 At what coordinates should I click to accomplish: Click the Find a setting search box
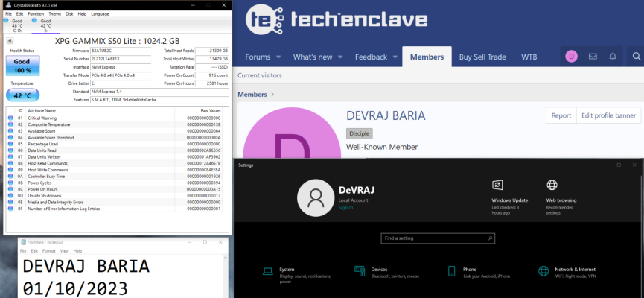click(438, 238)
